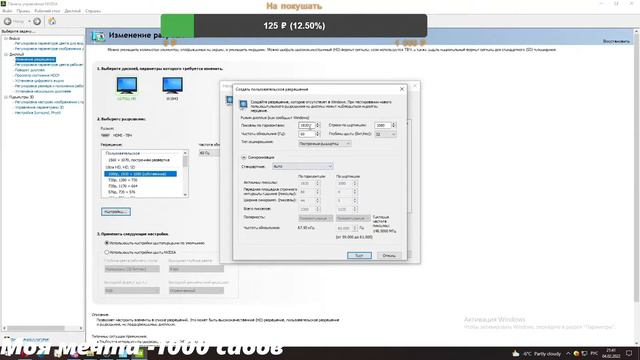640x360 pixels.
Task: Select 'Изменение разрешения' in the tree
Action: (35, 60)
